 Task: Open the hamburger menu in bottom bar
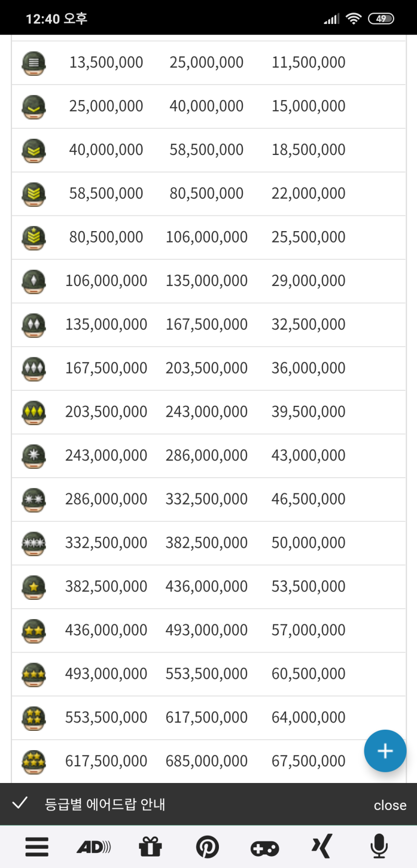coord(37,847)
